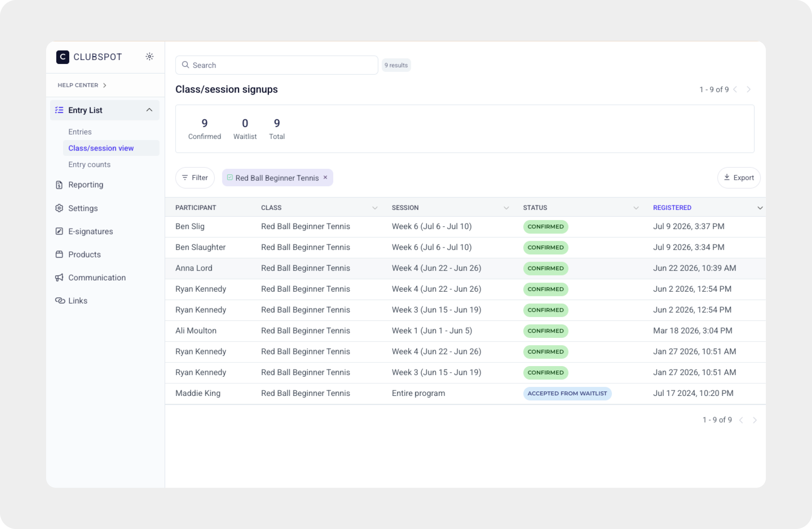Select Class/session view
The width and height of the screenshot is (812, 529).
click(x=111, y=148)
